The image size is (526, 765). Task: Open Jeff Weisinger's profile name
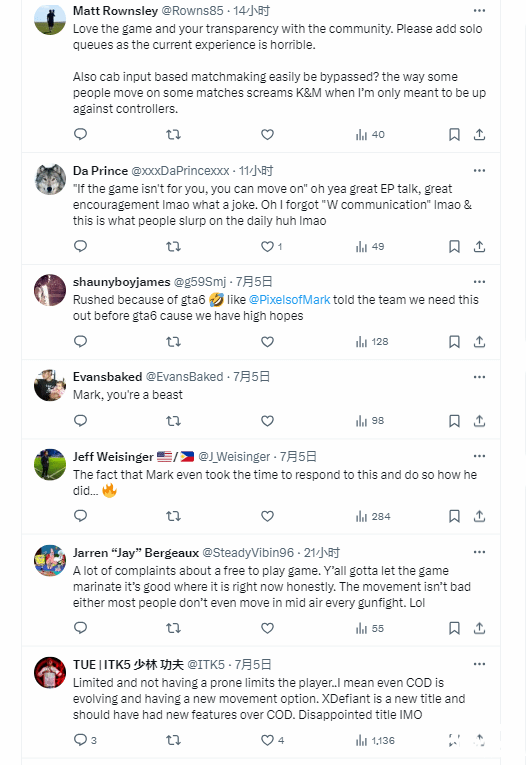[113, 457]
